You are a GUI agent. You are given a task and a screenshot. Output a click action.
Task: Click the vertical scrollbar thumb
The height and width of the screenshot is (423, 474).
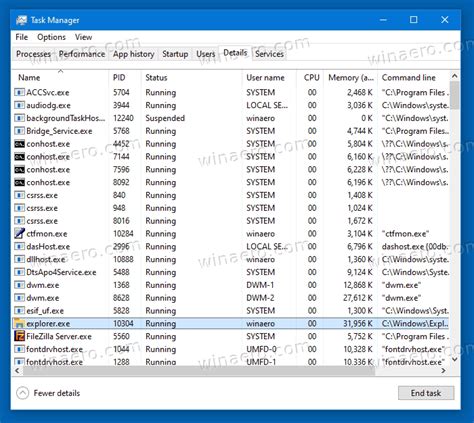point(455,95)
